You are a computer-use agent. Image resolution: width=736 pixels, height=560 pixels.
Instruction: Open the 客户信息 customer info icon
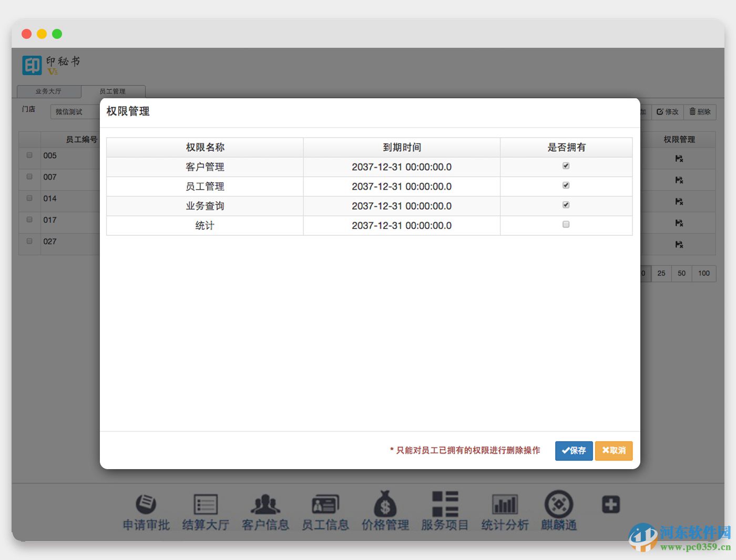point(265,509)
